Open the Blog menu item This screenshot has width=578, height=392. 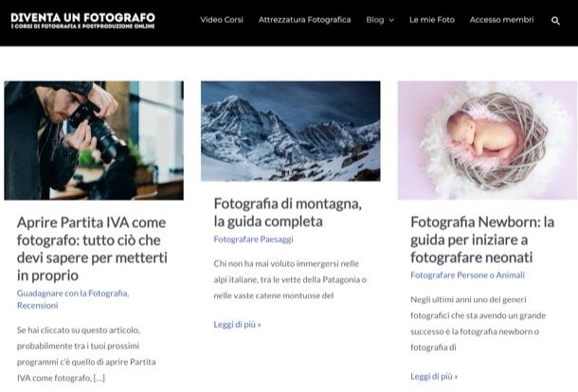tap(375, 20)
